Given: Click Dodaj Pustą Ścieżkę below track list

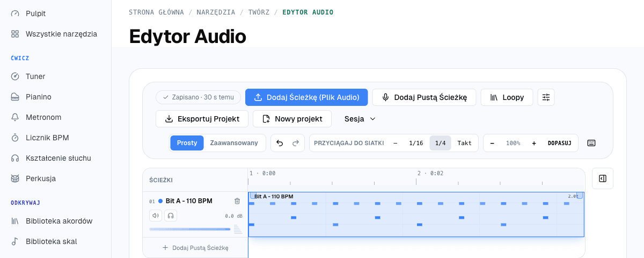Looking at the screenshot, I should (x=195, y=248).
